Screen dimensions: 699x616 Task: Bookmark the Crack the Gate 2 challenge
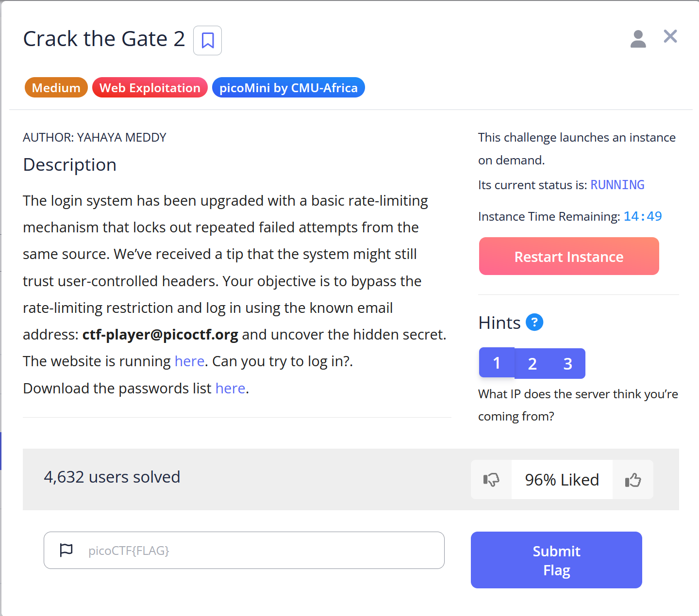(x=207, y=41)
